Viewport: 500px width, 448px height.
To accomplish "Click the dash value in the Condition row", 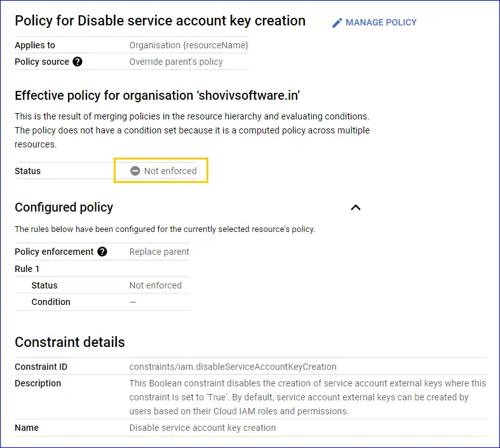I will tap(133, 302).
